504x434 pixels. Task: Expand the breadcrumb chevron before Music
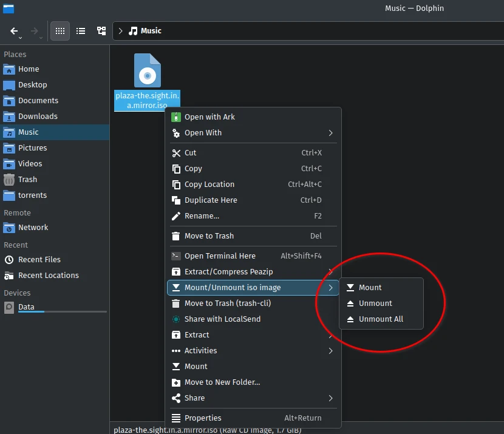tap(121, 31)
